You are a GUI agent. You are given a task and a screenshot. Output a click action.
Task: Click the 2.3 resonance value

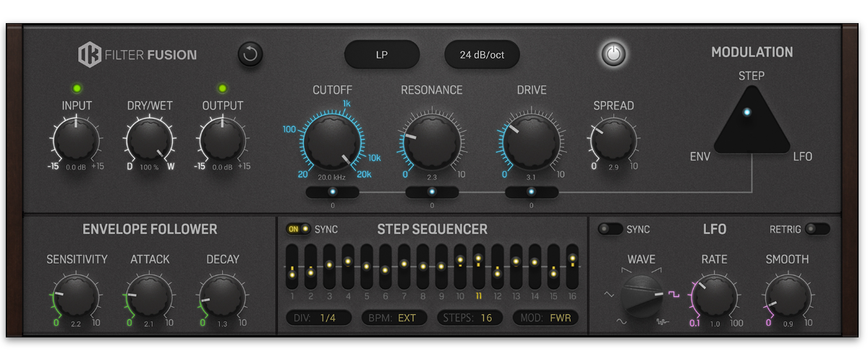tap(432, 177)
